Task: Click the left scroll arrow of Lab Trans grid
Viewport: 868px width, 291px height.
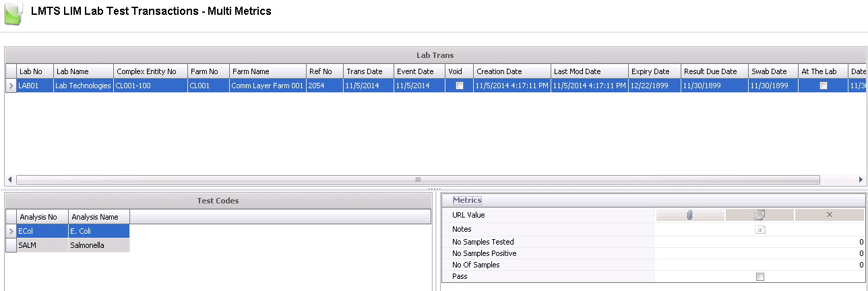Action: tap(9, 180)
